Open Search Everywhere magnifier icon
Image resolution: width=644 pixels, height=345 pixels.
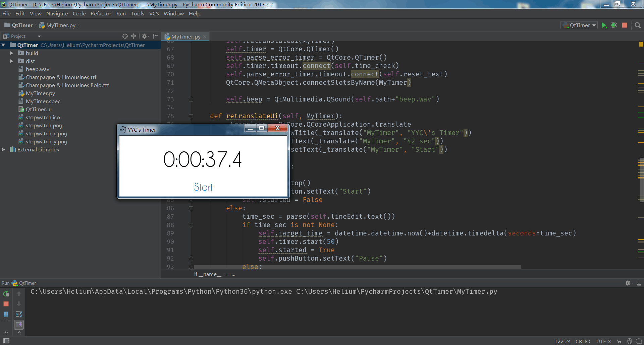[x=638, y=25]
